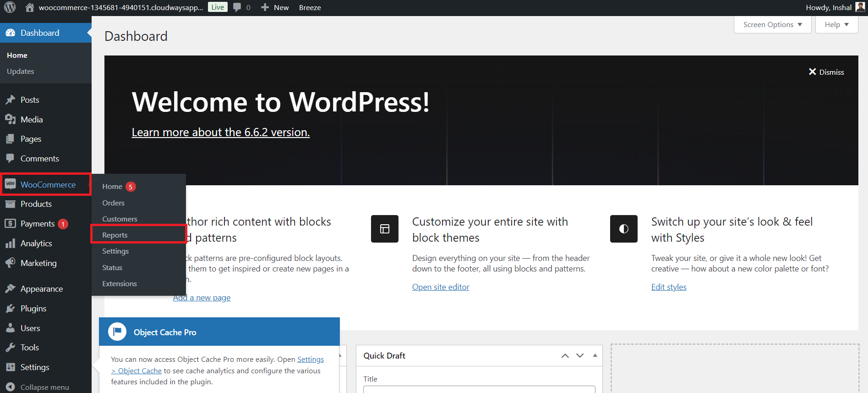Click the red 5 badge next to WooCommerce Home
This screenshot has height=393, width=868.
(x=131, y=187)
